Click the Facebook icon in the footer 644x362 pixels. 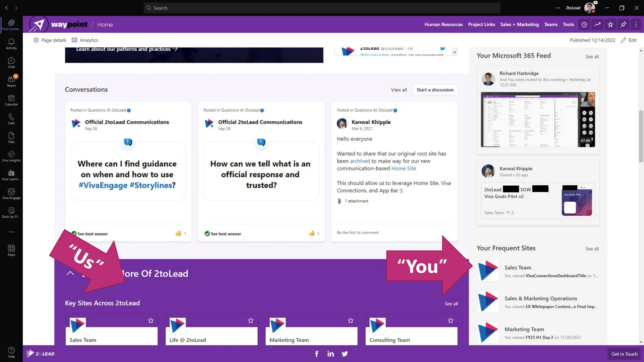(x=317, y=354)
